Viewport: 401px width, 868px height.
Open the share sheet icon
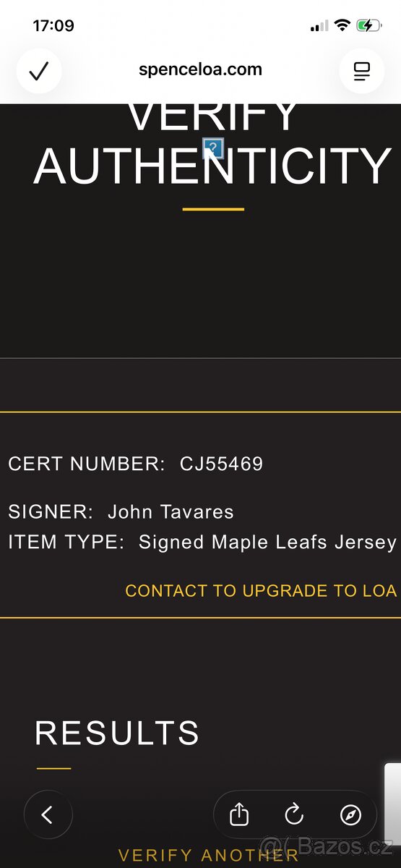click(x=239, y=815)
